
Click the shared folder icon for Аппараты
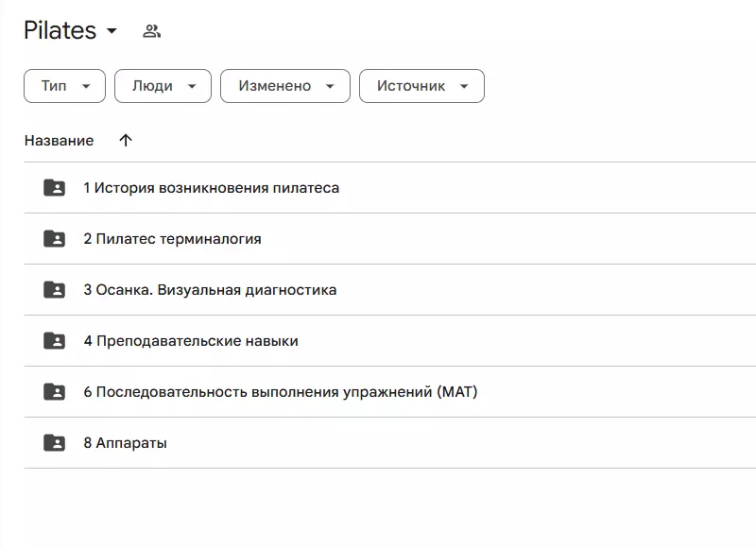[54, 441]
